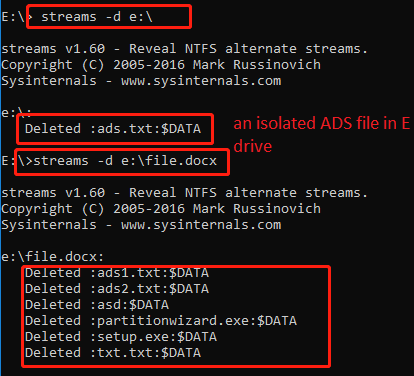Click the 'e:\:' root path heading
This screenshot has height=376, width=414.
pos(16,113)
